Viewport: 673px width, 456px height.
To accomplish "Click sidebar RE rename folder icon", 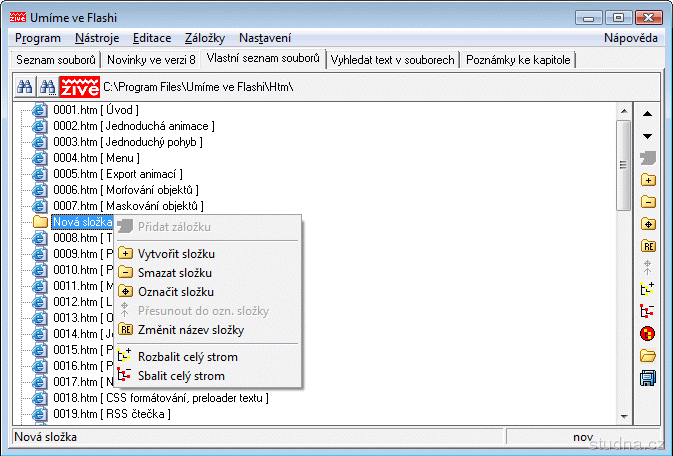I will click(x=648, y=246).
